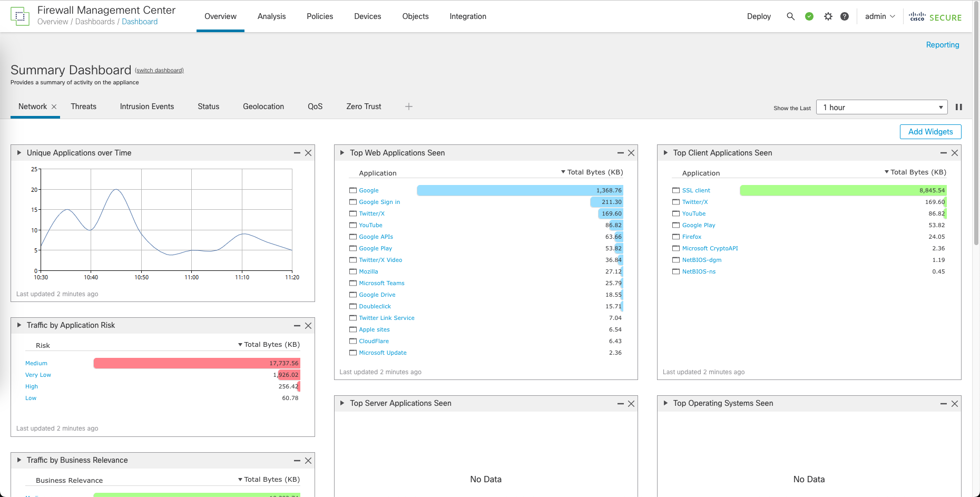Viewport: 980px width, 497px height.
Task: Open the Reporting link
Action: 942,45
